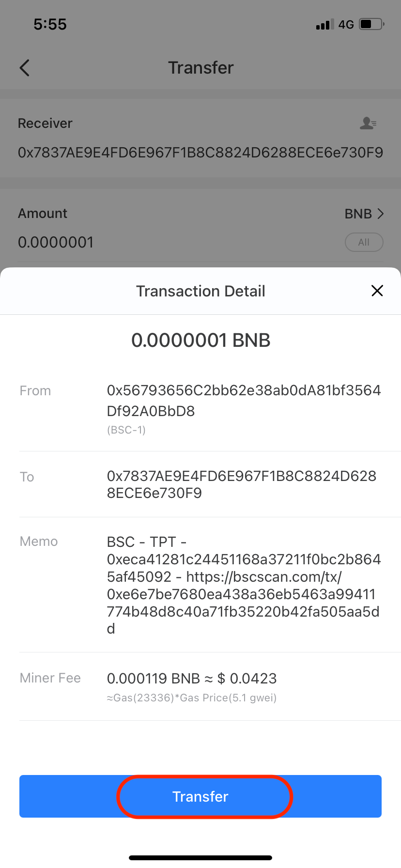Viewport: 401px width, 868px height.
Task: Tap the Receiver address field
Action: (200, 153)
